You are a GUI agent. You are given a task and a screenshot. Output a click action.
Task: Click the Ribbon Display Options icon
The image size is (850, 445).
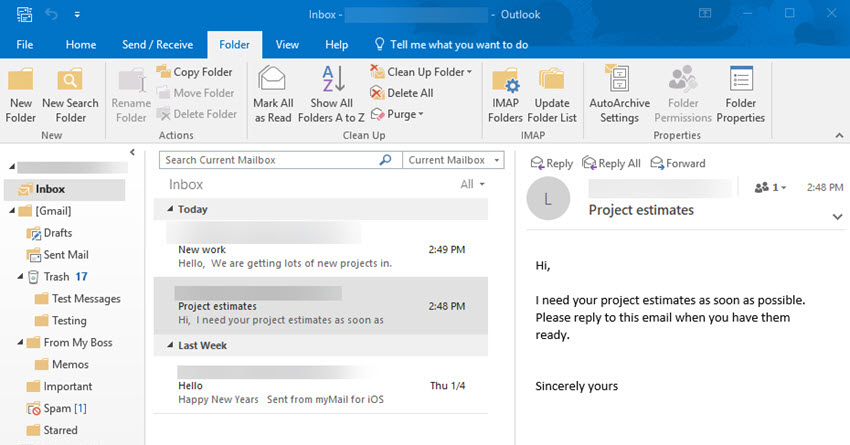click(x=705, y=13)
